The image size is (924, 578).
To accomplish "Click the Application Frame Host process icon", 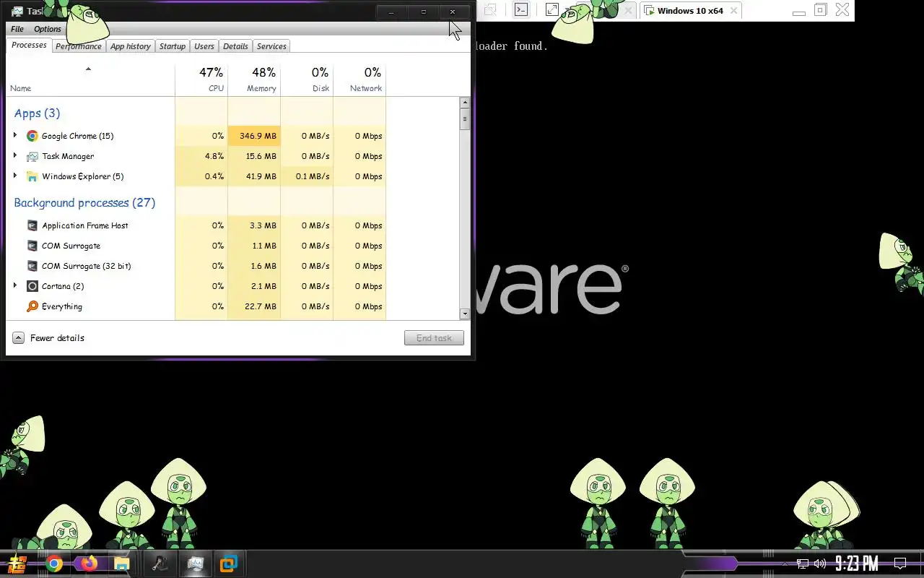I will (x=32, y=225).
